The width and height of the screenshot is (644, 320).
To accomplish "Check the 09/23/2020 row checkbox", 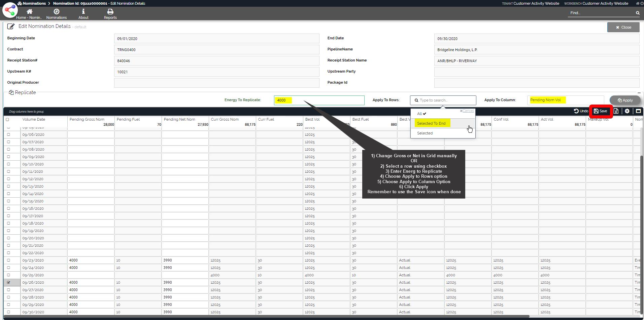I will (x=8, y=260).
